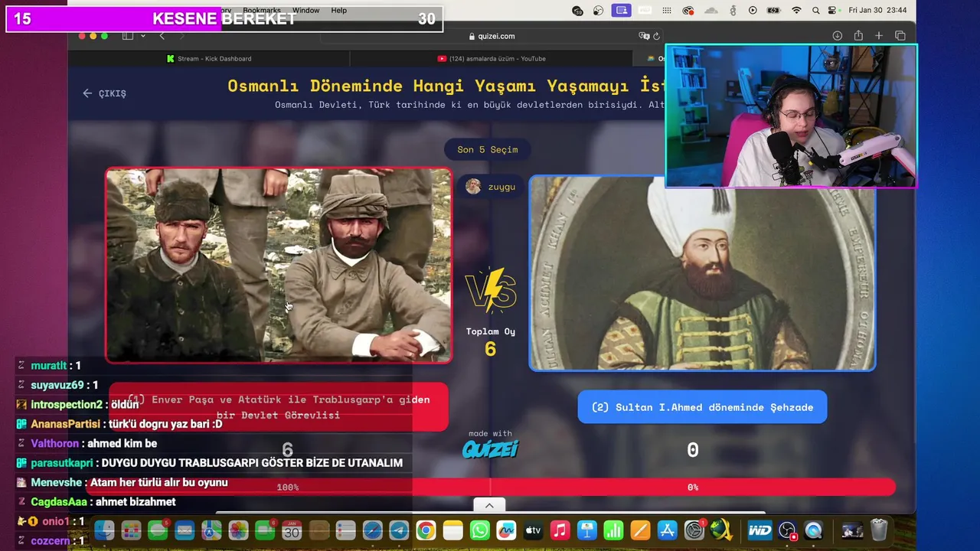Toggle the Safari sidebar button
The width and height of the screenshot is (980, 551).
pos(127,36)
